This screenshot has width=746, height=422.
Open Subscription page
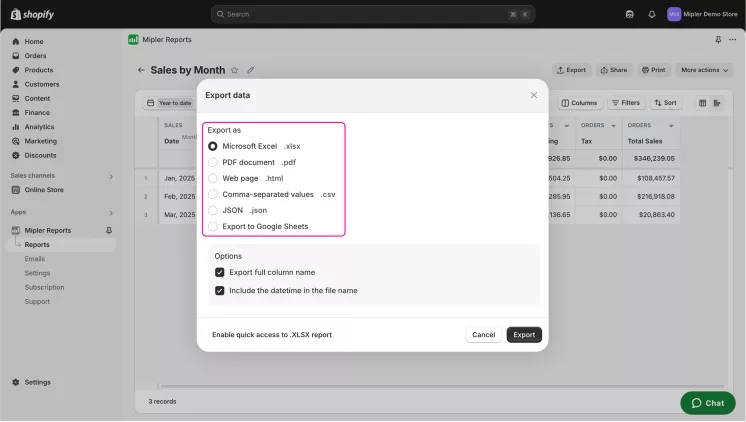[x=44, y=287]
